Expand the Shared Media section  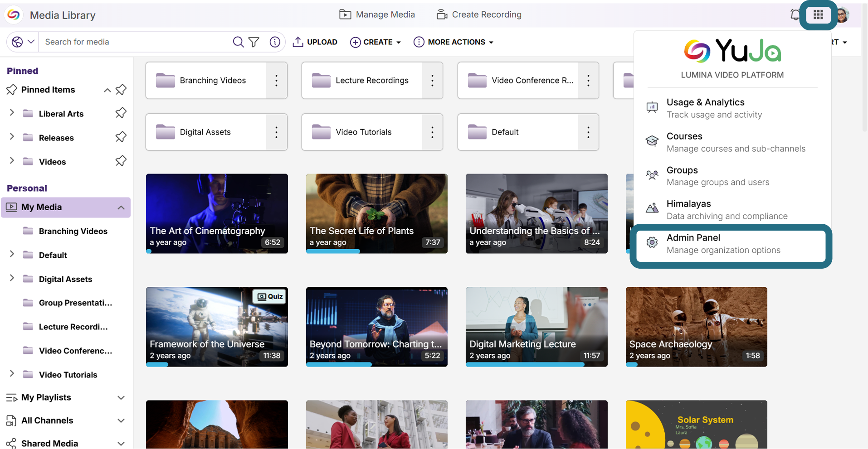click(121, 443)
